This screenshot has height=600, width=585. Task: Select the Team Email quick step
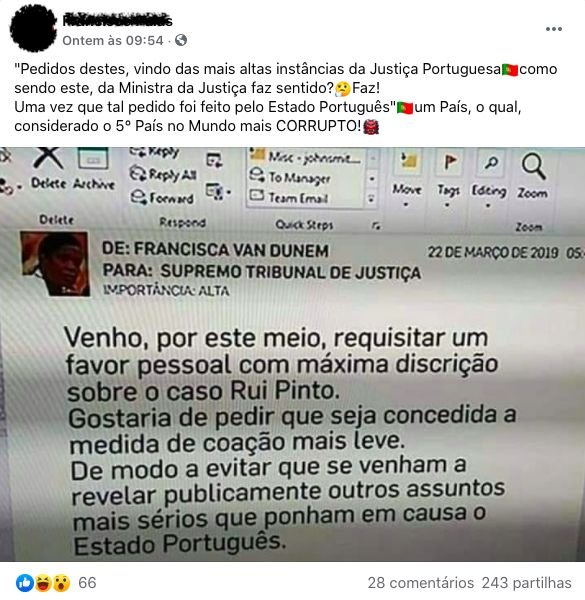[x=289, y=197]
